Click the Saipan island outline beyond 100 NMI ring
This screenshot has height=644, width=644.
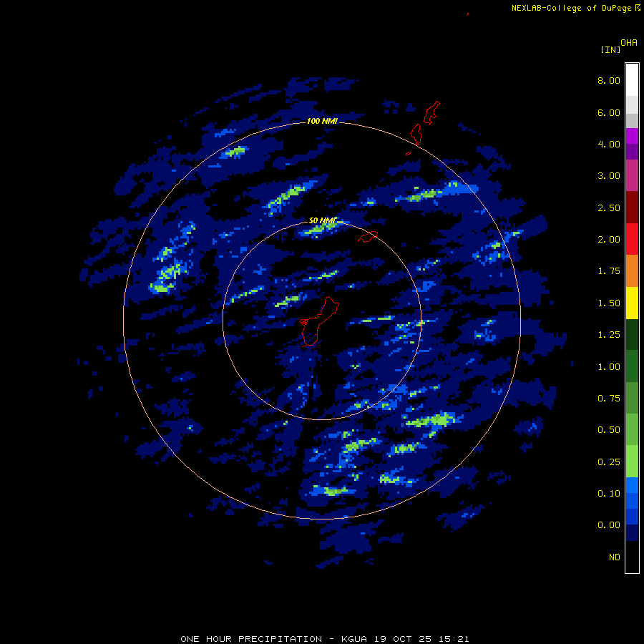pyautogui.click(x=431, y=112)
